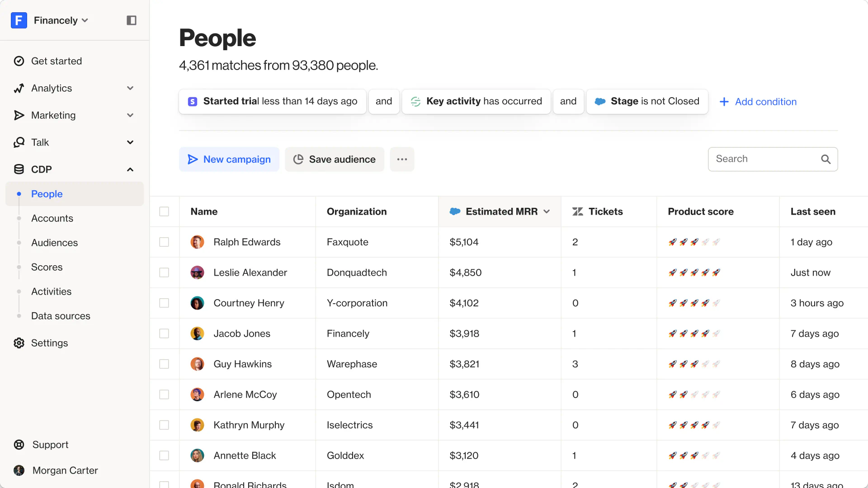Click the Get started checkmark icon

click(x=19, y=61)
